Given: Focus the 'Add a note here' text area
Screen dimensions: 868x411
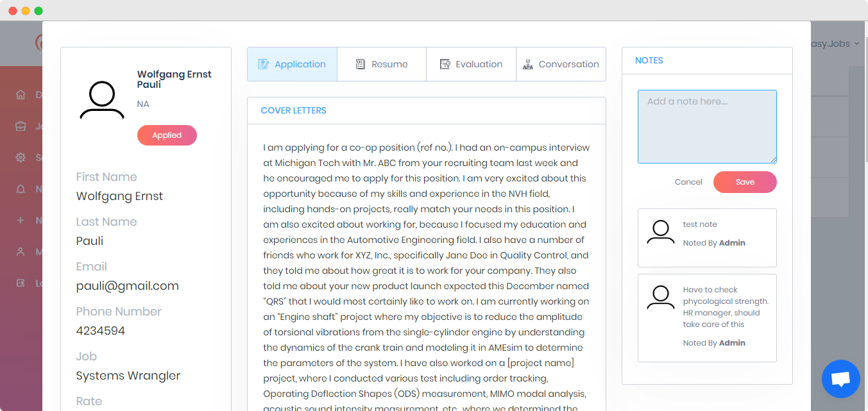Looking at the screenshot, I should click(707, 127).
